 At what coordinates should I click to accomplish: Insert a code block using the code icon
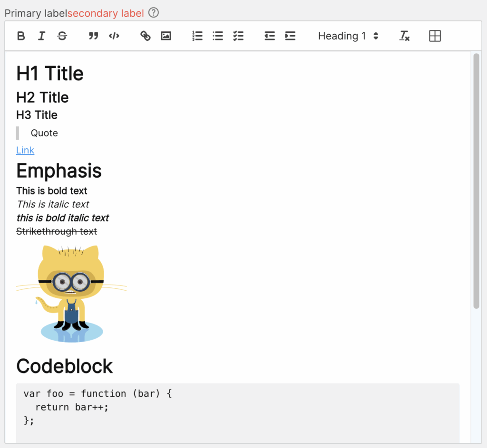coord(114,36)
